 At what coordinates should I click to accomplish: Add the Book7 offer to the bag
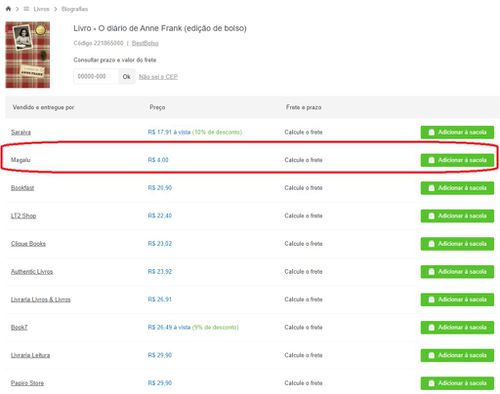(457, 328)
